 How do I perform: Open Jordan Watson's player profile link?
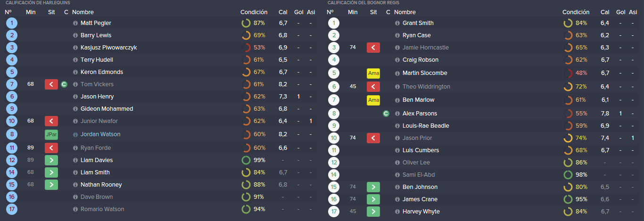(100, 134)
